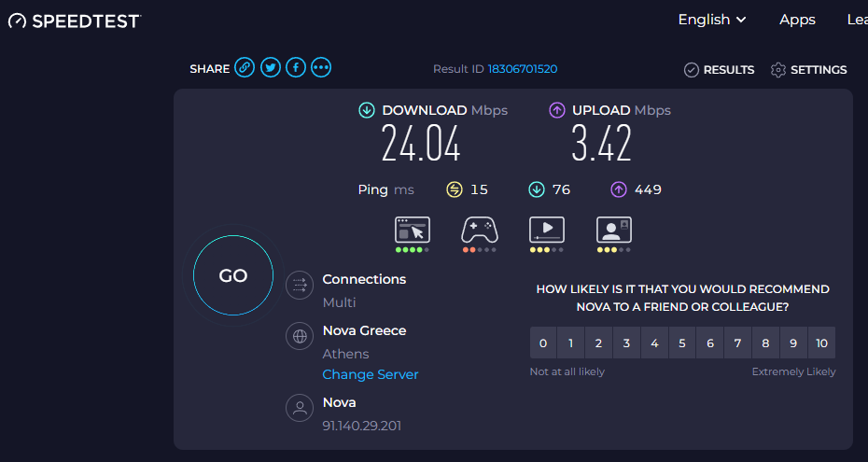The width and height of the screenshot is (868, 462).
Task: Select download speed value 24.04
Action: pos(421,144)
